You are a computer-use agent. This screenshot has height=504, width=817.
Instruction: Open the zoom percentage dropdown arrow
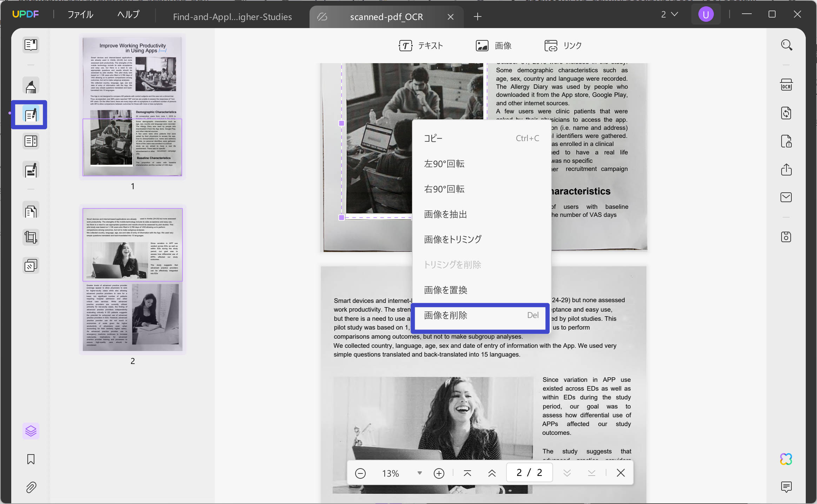point(419,473)
